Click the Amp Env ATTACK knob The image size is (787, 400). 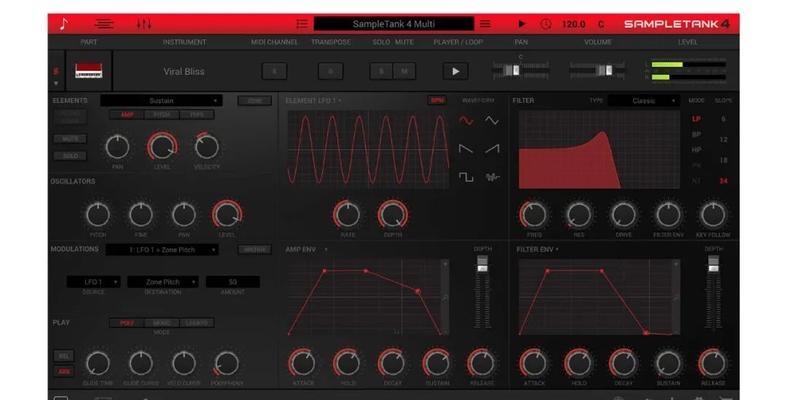303,363
